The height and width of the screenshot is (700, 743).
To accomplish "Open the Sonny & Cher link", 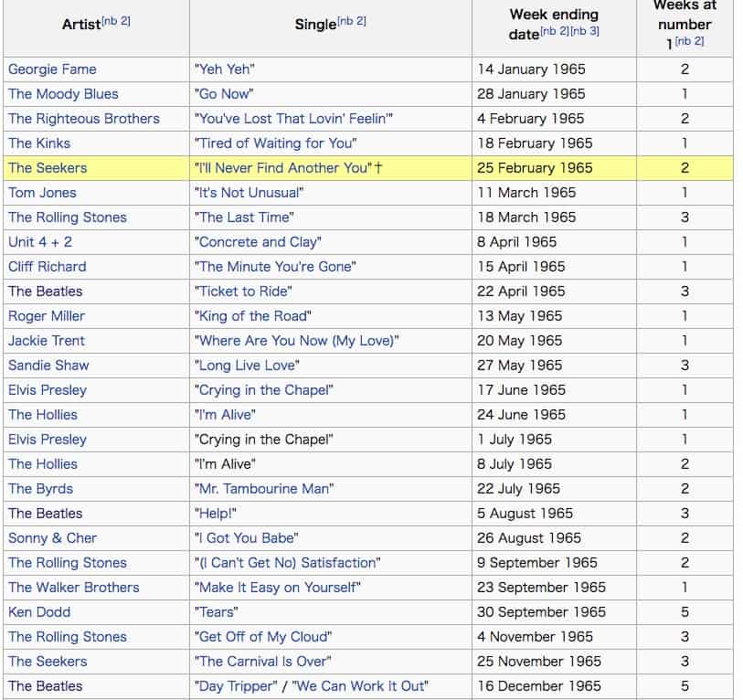I will 52,538.
